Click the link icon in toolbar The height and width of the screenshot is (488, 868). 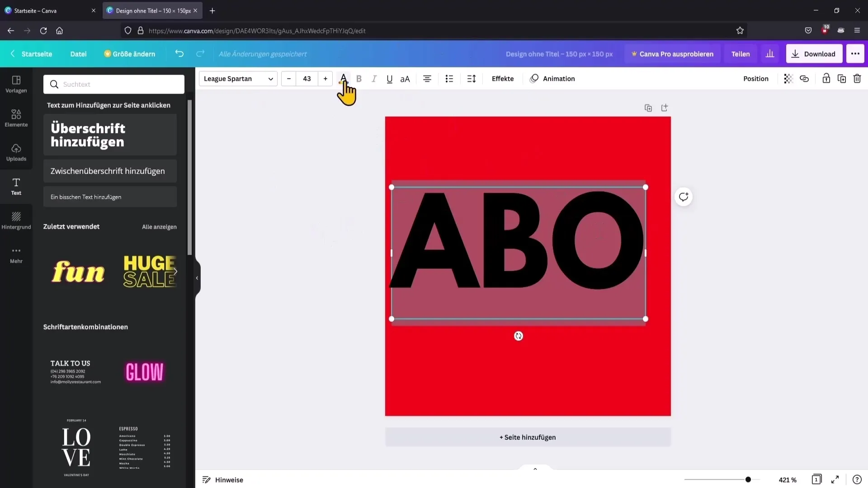(804, 79)
